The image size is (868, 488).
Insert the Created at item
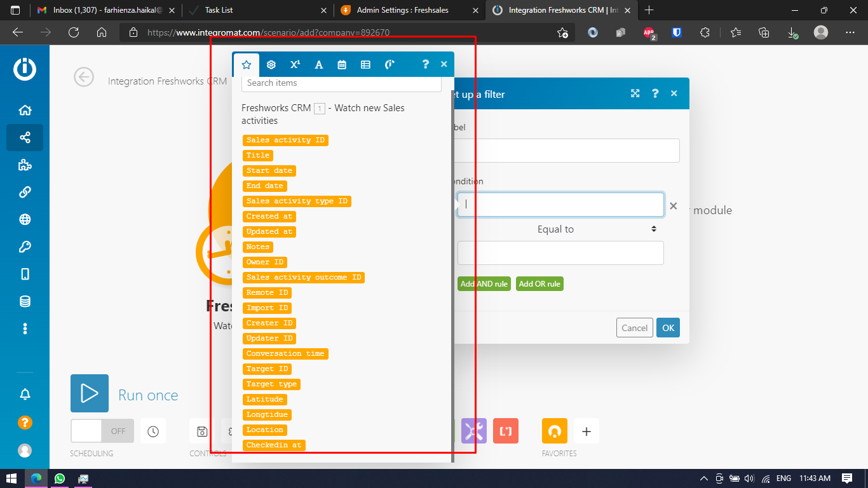pos(269,216)
